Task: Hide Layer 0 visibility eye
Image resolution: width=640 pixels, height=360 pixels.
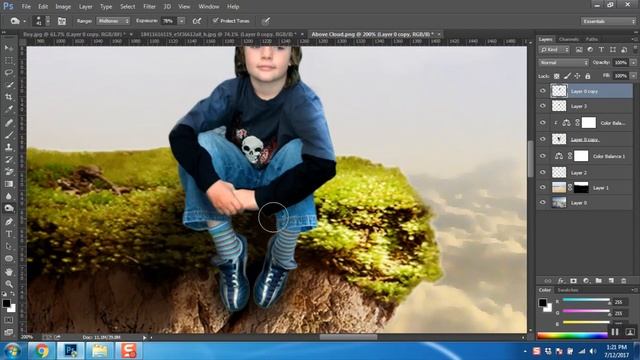Action: 543,202
